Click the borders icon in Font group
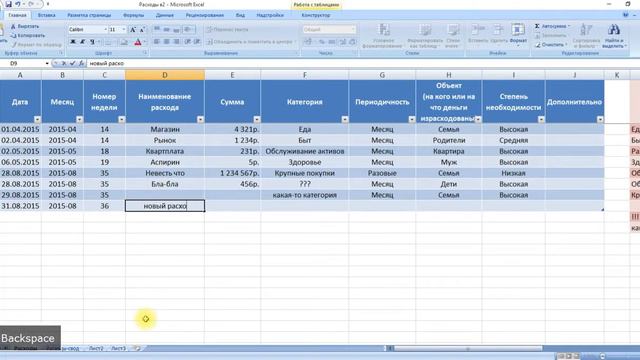This screenshot has width=640, height=360. (x=109, y=42)
